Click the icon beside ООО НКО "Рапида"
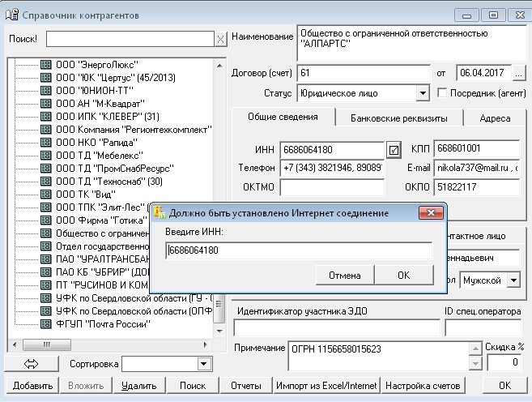The width and height of the screenshot is (532, 402). coord(45,142)
